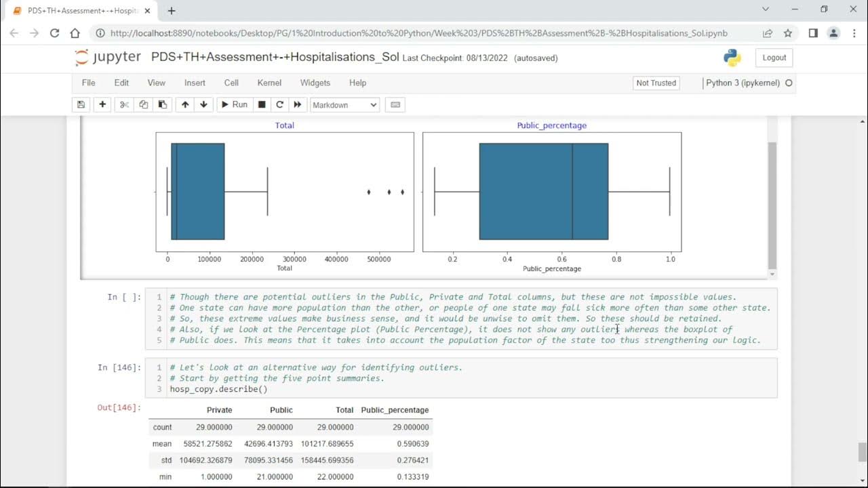This screenshot has height=488, width=868.
Task: Open the command palette keyboard icon
Action: pyautogui.click(x=395, y=104)
